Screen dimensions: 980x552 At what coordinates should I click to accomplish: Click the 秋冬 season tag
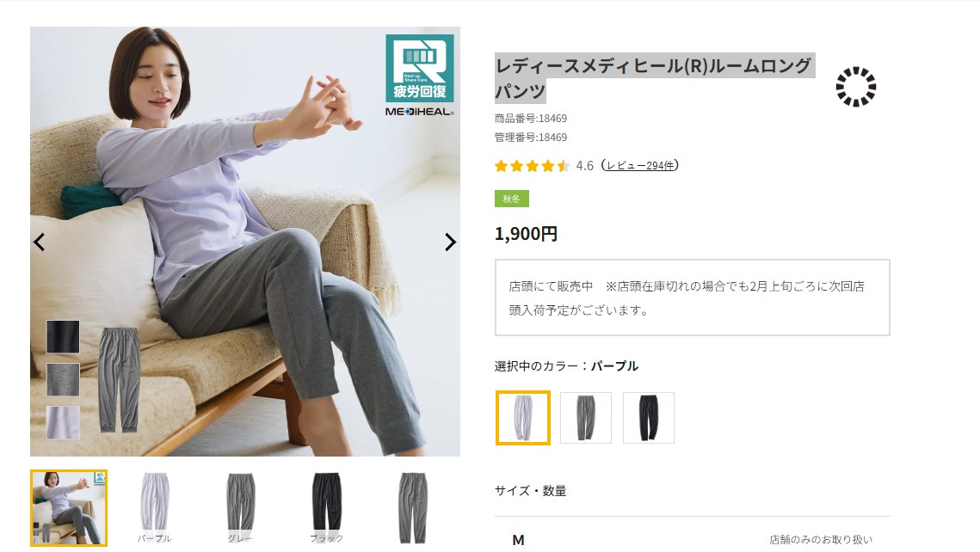click(512, 199)
